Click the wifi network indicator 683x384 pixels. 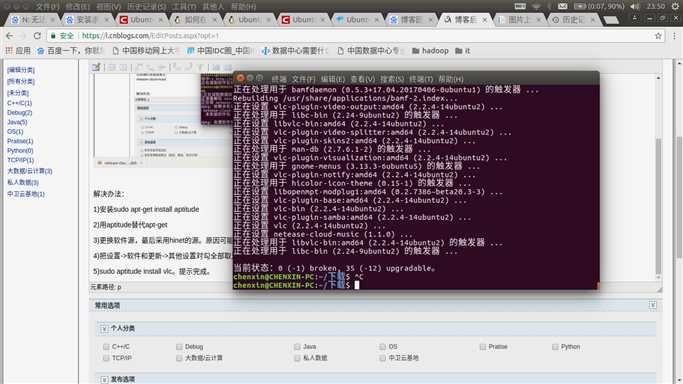tap(537, 6)
